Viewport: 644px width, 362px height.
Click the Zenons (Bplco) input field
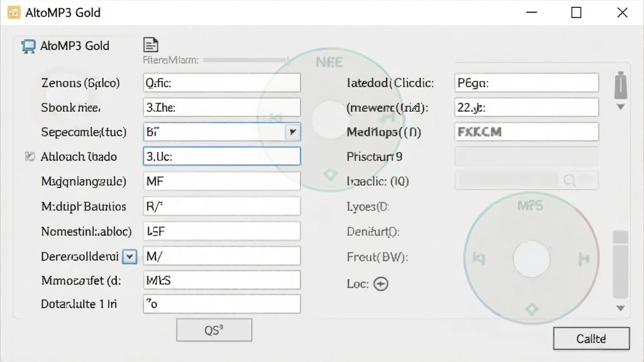222,83
